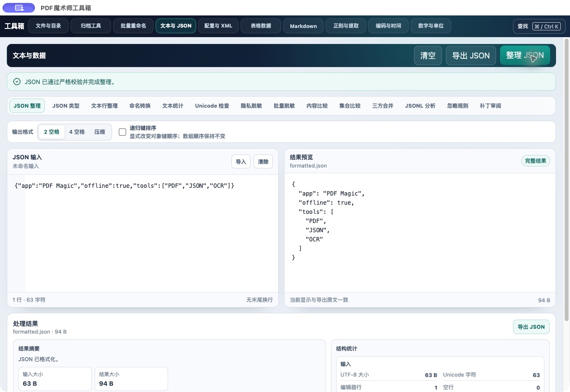Image resolution: width=570 pixels, height=392 pixels.
Task: Open the 文件与目录 toolbox category
Action: [x=48, y=26]
